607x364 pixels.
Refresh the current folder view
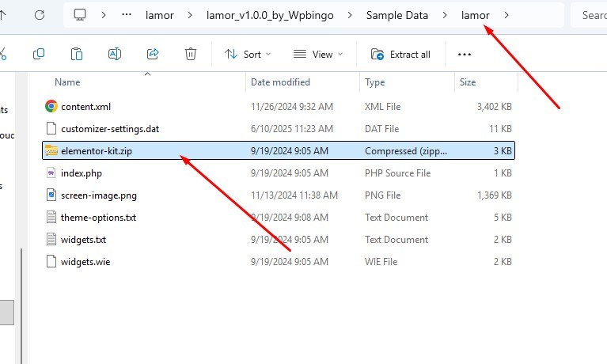(x=40, y=15)
